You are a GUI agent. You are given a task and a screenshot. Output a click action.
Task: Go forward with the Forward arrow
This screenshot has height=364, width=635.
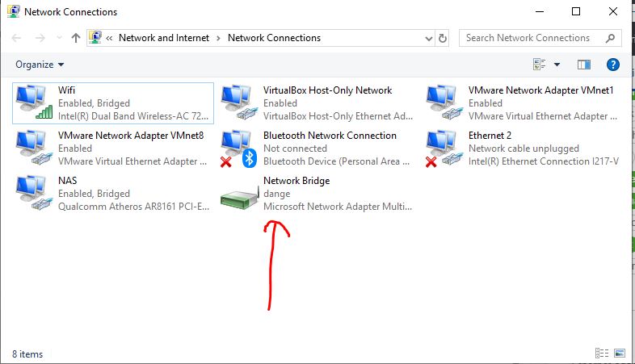click(40, 38)
